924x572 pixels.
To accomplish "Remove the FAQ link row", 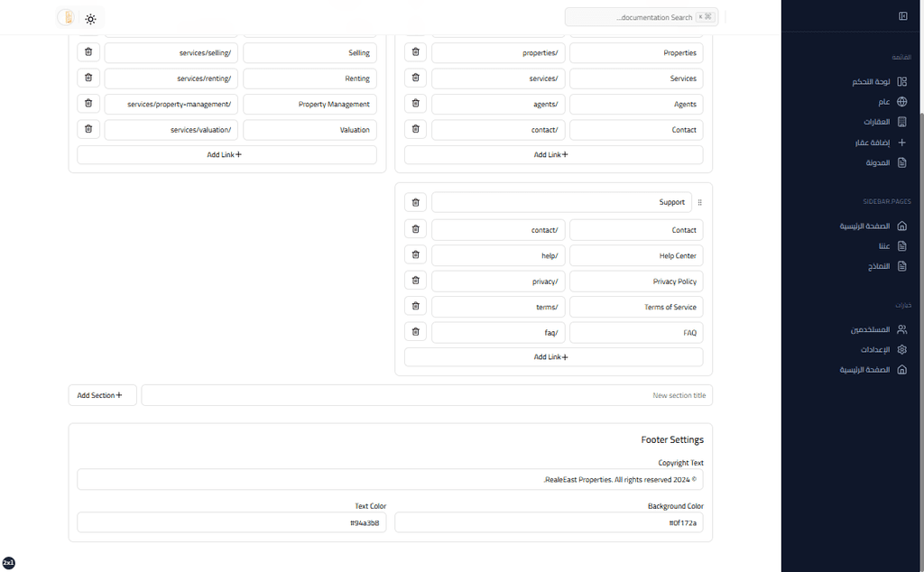I will point(415,332).
